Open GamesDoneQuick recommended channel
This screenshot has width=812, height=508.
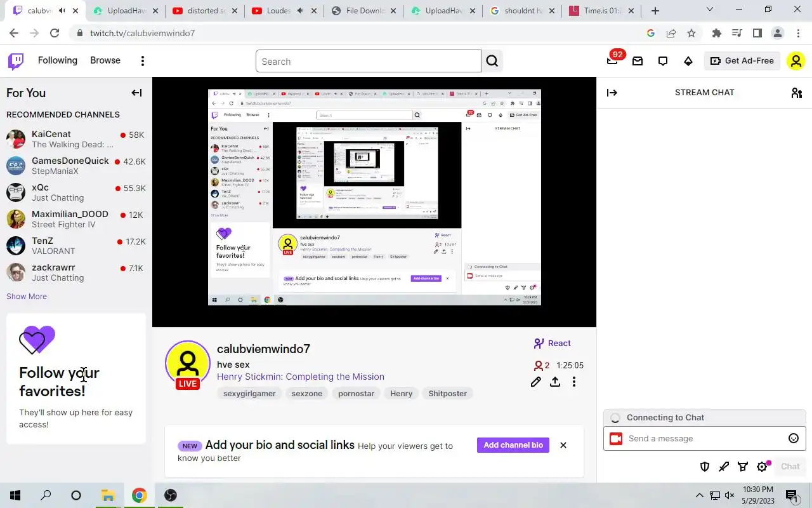76,166
